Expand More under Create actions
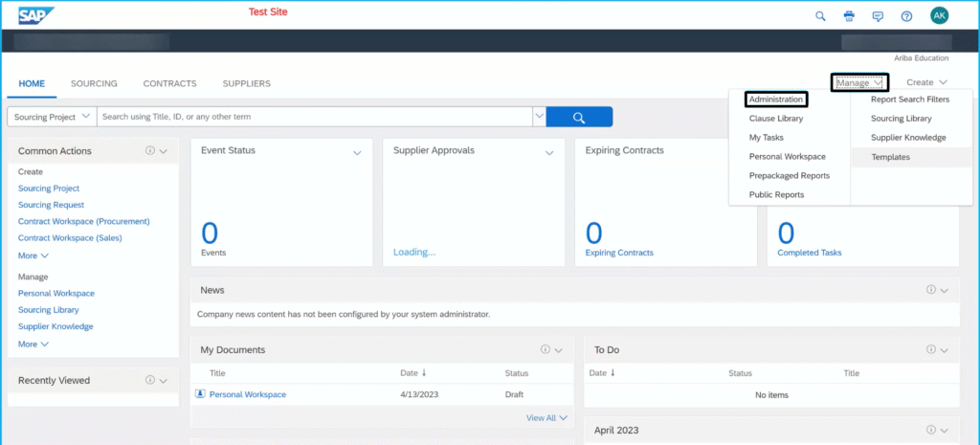The image size is (980, 445). [33, 256]
